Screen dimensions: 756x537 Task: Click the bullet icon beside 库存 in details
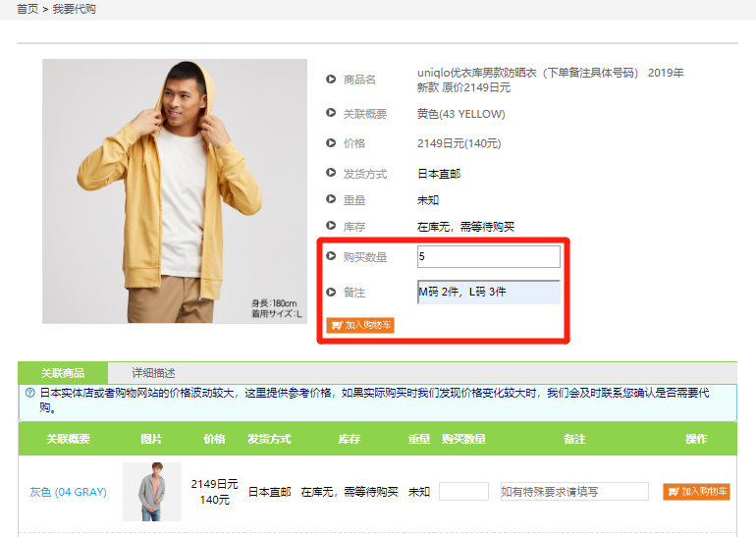pyautogui.click(x=331, y=226)
